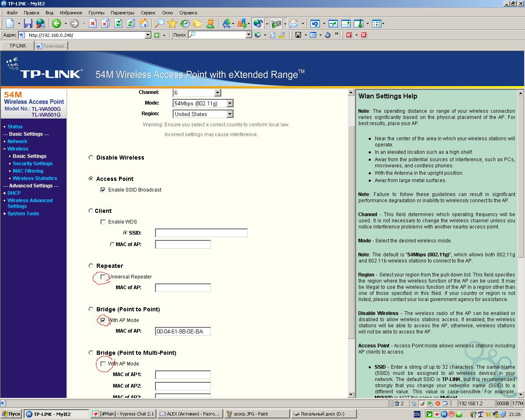Click the Back navigation arrow icon
525x420 pixels.
tap(57, 23)
